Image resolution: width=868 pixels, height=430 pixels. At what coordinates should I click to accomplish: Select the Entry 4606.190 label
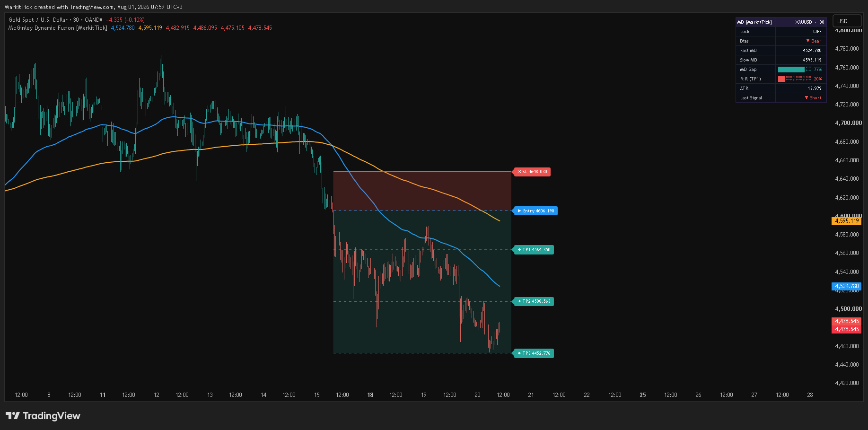click(x=535, y=211)
